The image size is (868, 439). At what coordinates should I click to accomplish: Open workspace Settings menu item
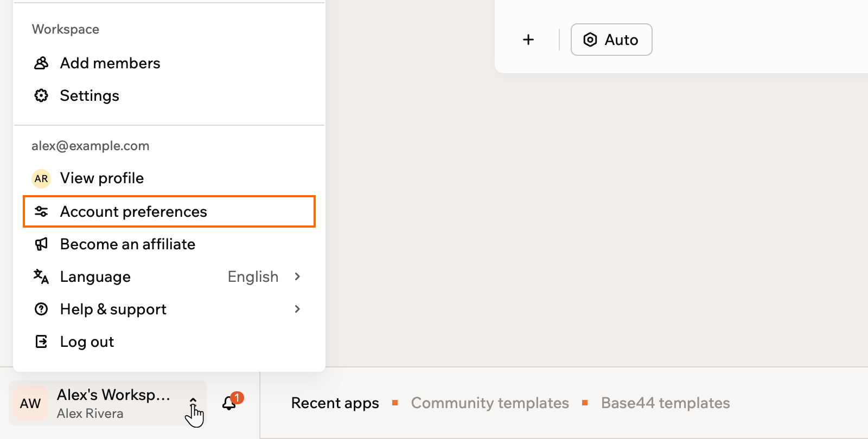tap(169, 96)
